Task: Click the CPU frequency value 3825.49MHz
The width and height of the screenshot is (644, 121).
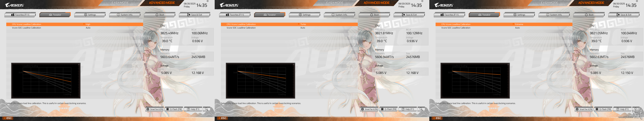Action: pyautogui.click(x=169, y=33)
